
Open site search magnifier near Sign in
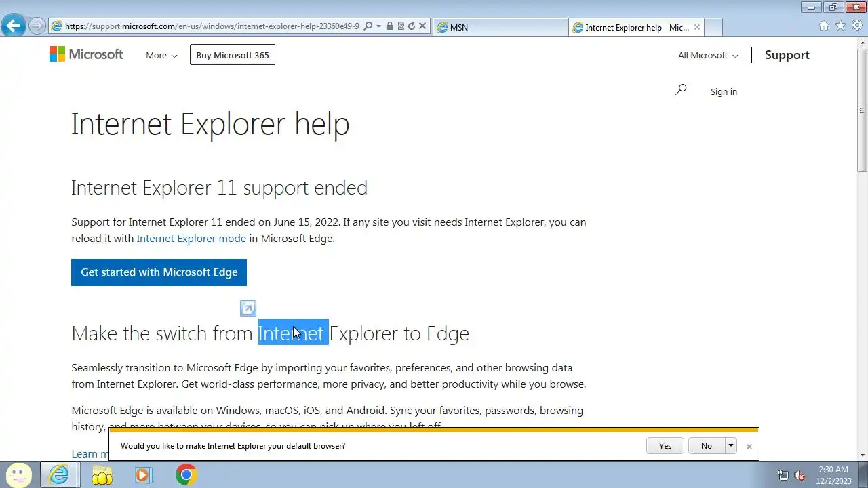(681, 89)
